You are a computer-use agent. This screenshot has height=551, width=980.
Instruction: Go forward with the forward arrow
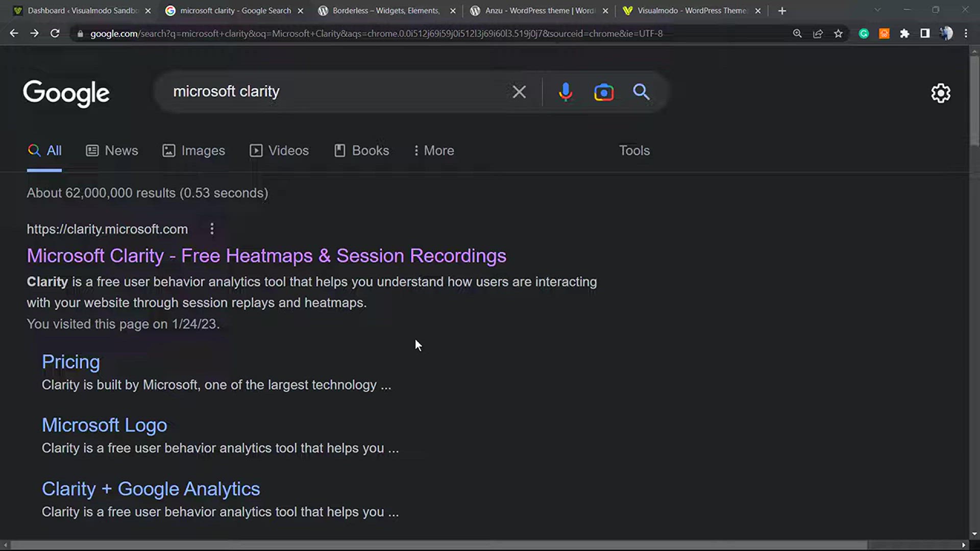point(34,33)
